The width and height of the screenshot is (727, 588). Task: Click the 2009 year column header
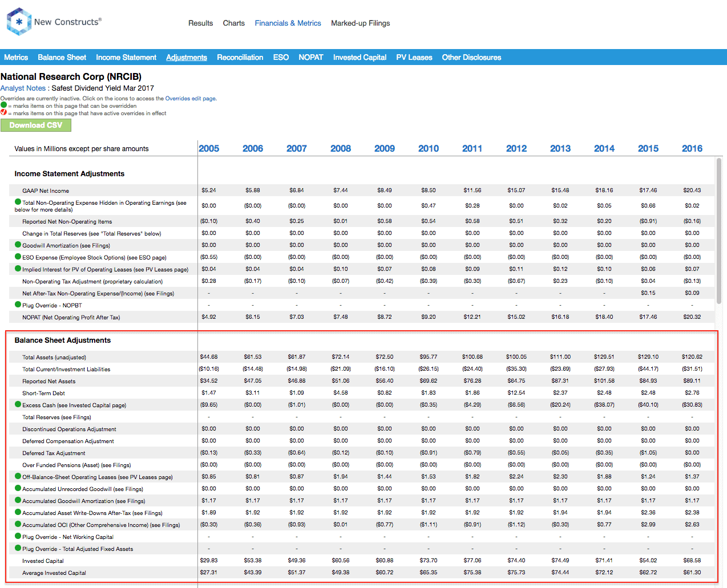(x=385, y=149)
